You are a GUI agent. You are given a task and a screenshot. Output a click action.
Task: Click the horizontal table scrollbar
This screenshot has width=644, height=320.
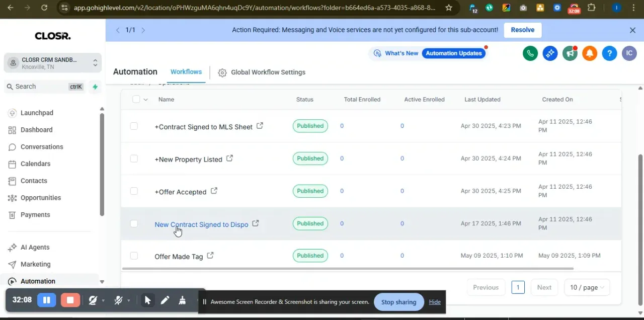pos(348,269)
